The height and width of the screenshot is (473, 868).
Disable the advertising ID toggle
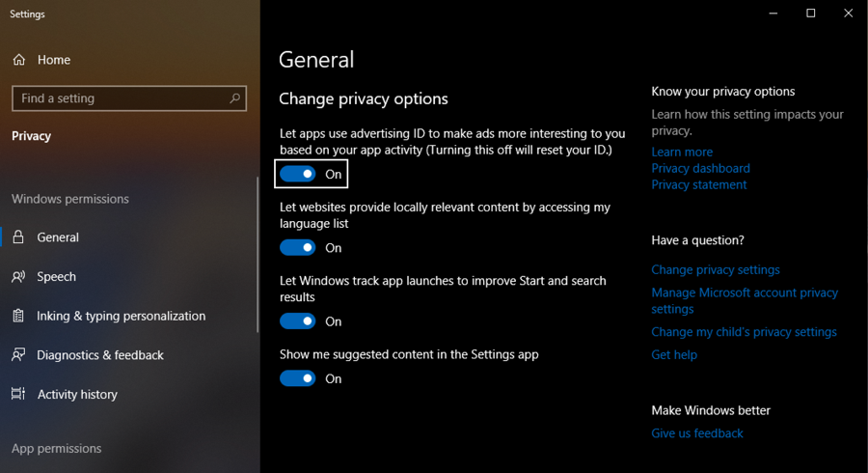tap(298, 174)
